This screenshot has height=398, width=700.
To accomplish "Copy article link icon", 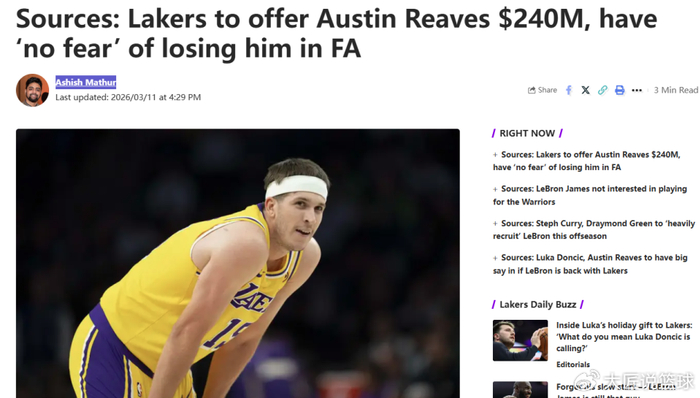I will coord(603,90).
